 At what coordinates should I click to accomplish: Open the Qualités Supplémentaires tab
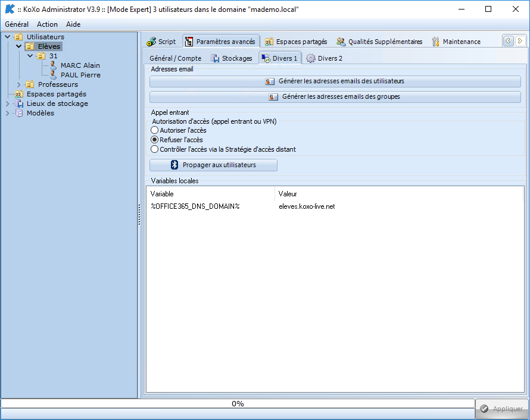tap(379, 42)
